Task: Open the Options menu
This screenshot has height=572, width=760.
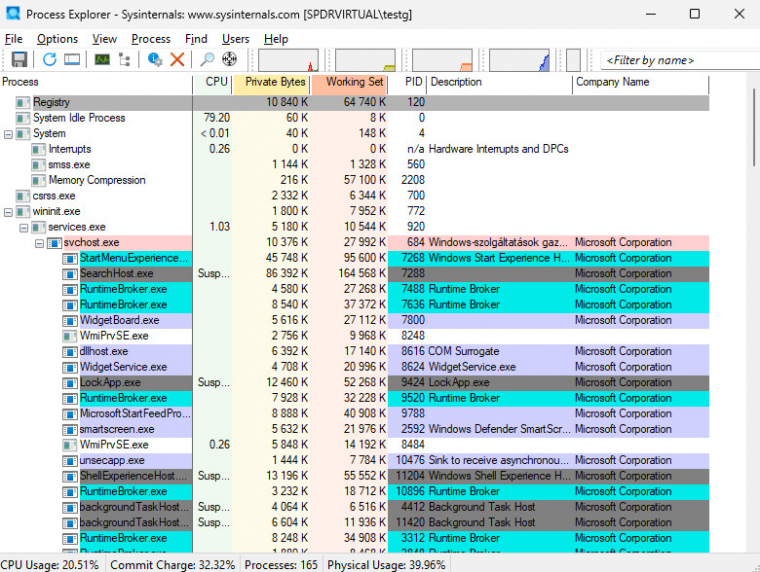Action: [57, 39]
